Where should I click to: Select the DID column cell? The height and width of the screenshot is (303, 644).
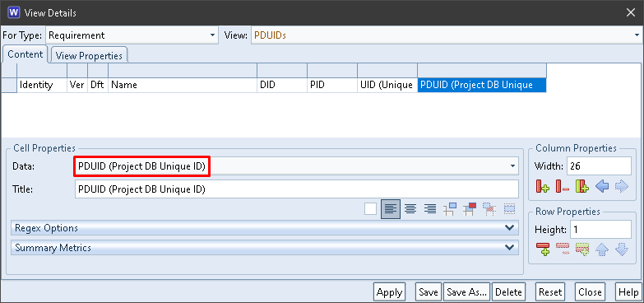(x=282, y=85)
